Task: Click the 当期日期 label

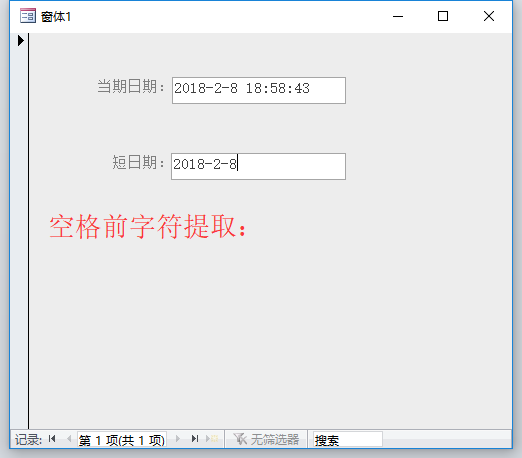Action: [131, 87]
